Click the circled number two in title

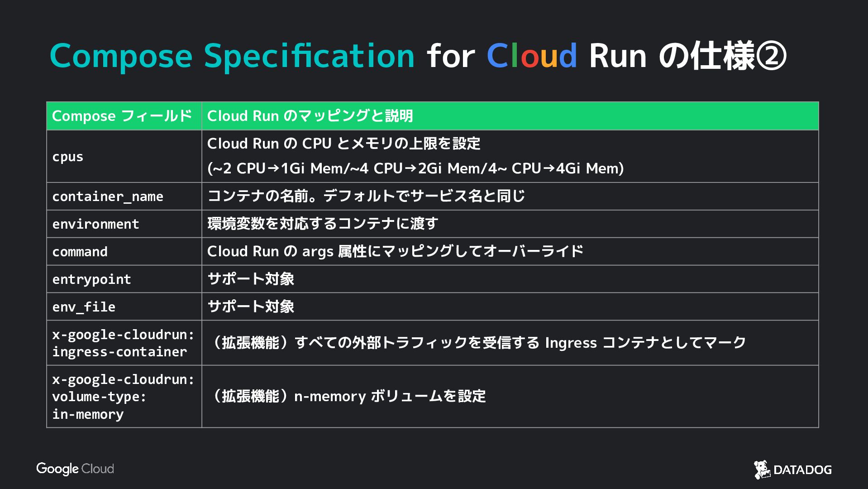pyautogui.click(x=771, y=57)
